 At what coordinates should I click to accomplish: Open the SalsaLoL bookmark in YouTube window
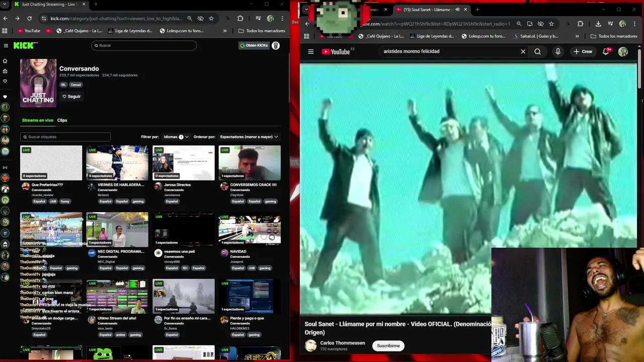coord(536,36)
